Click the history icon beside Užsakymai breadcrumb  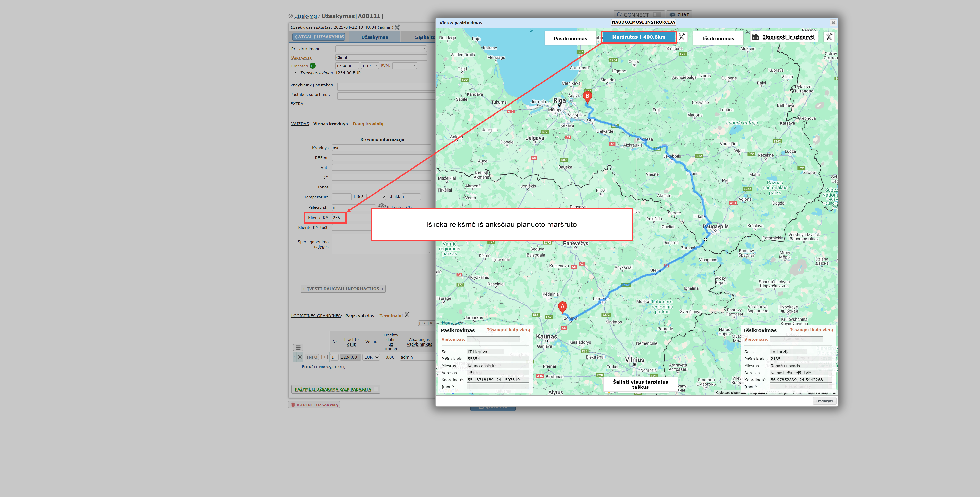coord(291,16)
